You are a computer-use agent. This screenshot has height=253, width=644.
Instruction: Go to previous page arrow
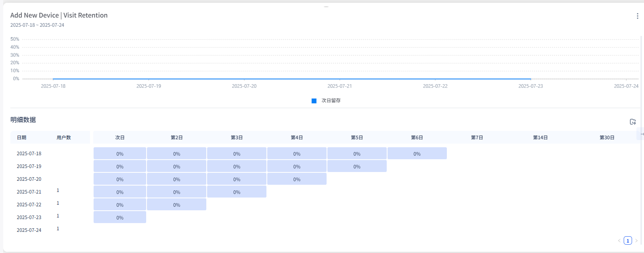619,241
